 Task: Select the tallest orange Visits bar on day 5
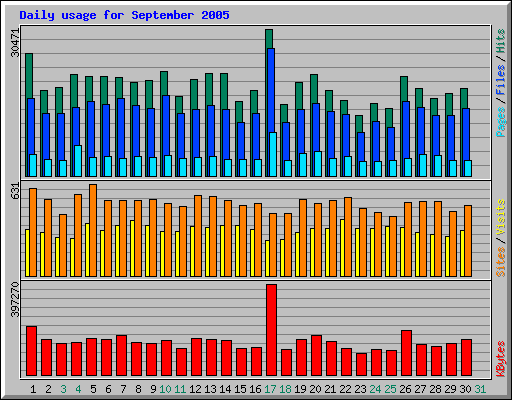pos(93,230)
